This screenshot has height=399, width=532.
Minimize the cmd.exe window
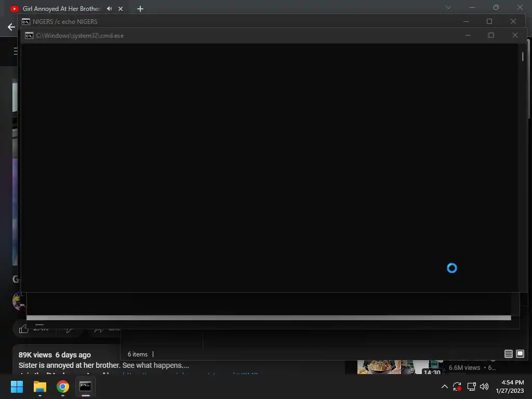point(468,35)
